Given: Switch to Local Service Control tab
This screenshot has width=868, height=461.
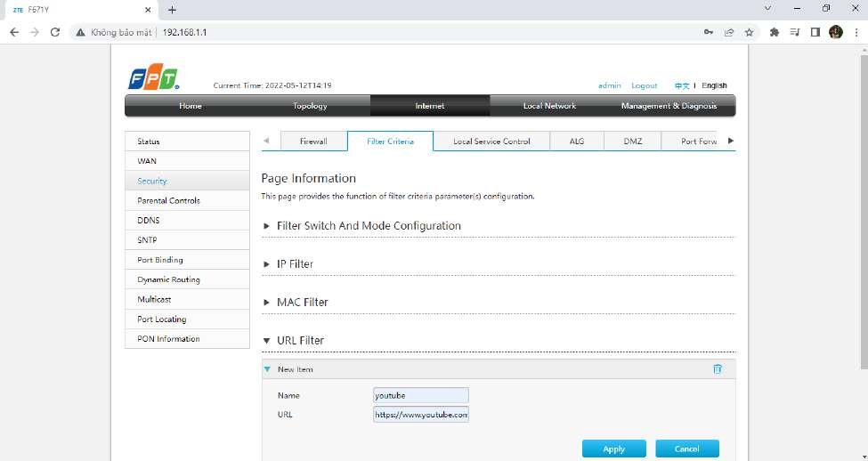Looking at the screenshot, I should click(x=491, y=142).
